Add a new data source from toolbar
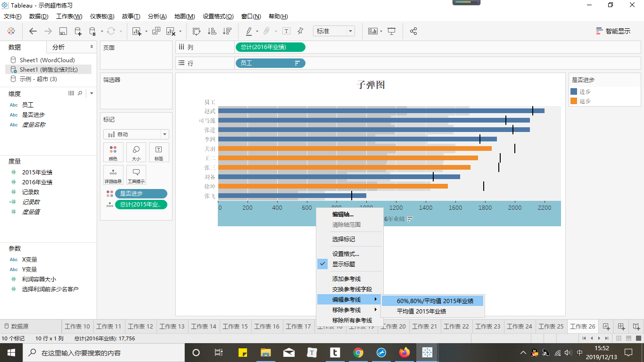Viewport: 644px width, 362px height. (78, 31)
